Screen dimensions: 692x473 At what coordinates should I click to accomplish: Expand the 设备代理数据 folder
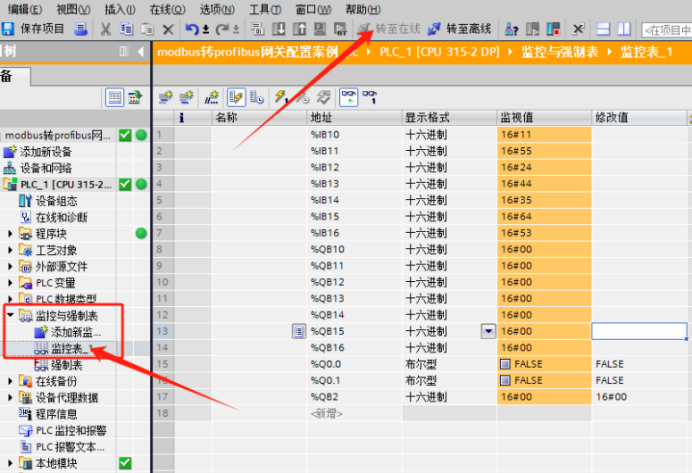(10, 398)
